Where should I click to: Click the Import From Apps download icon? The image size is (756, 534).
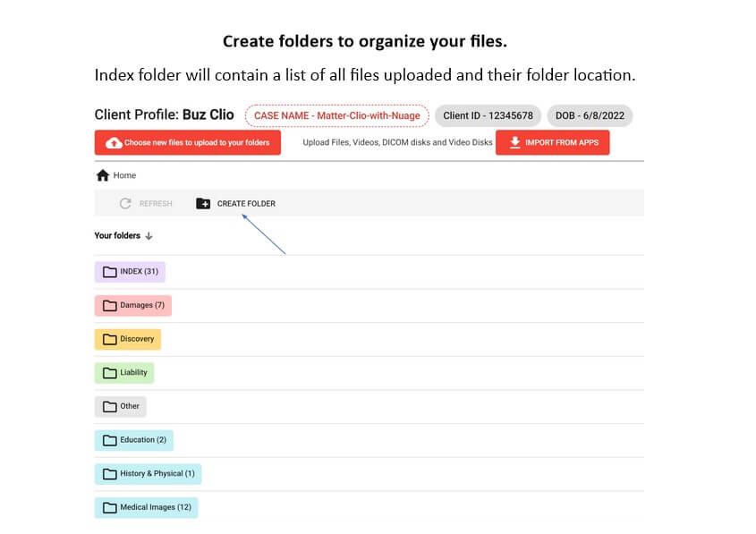pyautogui.click(x=514, y=143)
